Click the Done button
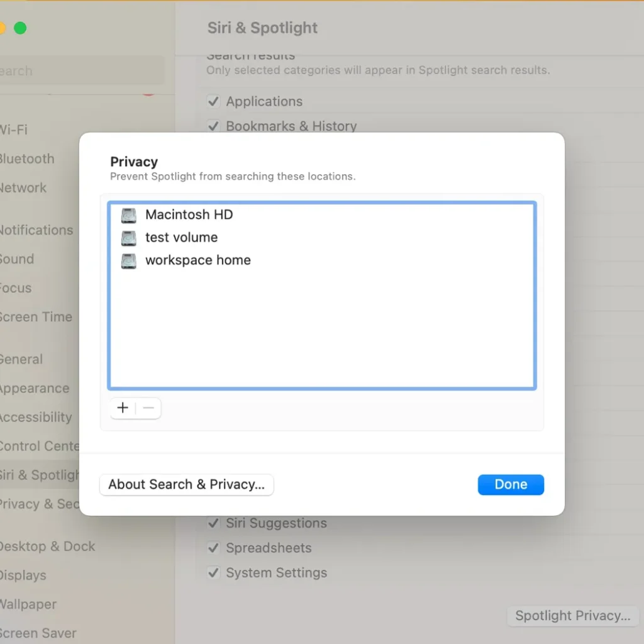Viewport: 644px width, 644px height. tap(511, 484)
